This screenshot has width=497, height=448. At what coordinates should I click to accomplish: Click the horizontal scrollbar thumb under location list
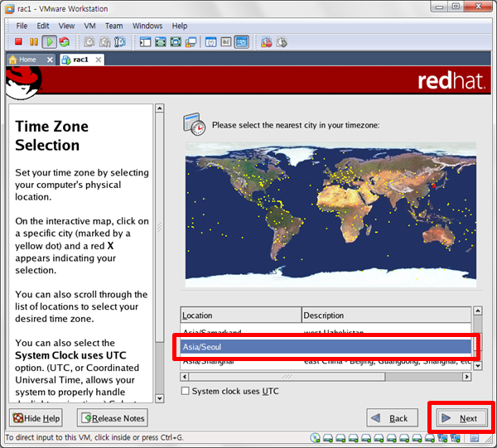tap(287, 377)
